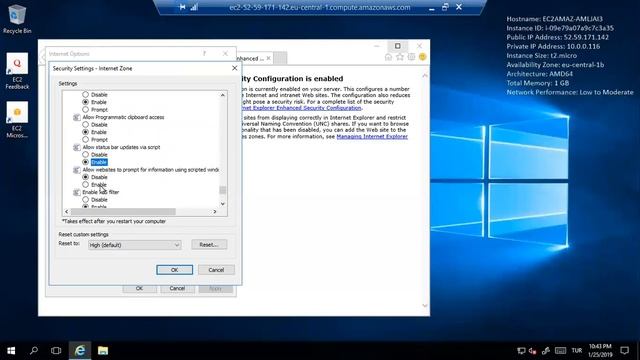Click the TUR language indicator
This screenshot has height=360, width=640.
(x=576, y=351)
